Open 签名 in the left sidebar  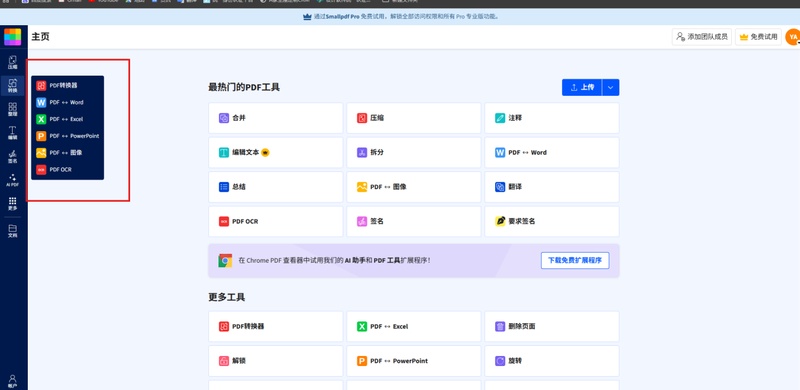[12, 156]
